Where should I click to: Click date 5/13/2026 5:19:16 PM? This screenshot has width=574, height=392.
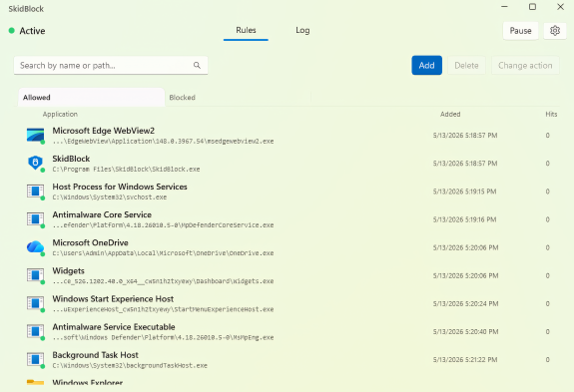click(x=464, y=219)
